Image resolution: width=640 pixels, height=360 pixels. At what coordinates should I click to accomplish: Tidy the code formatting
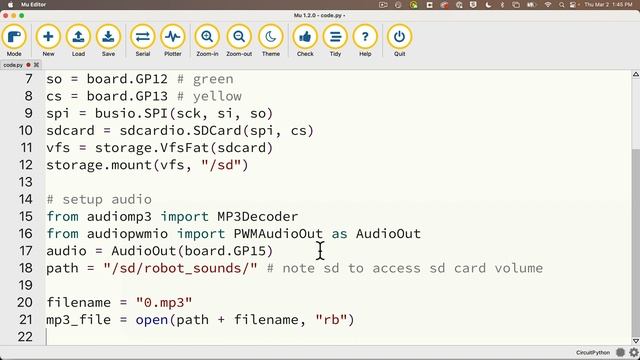point(335,40)
